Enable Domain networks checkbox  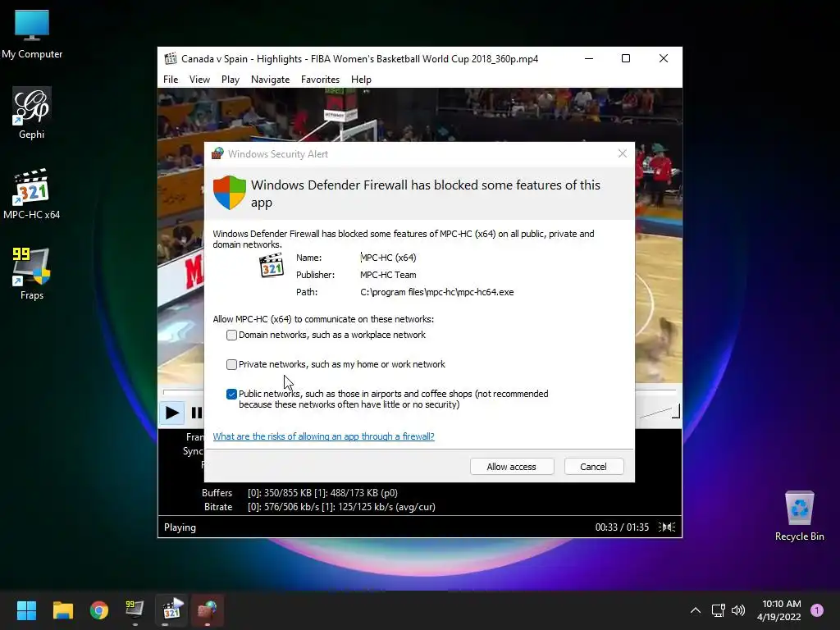coord(231,336)
